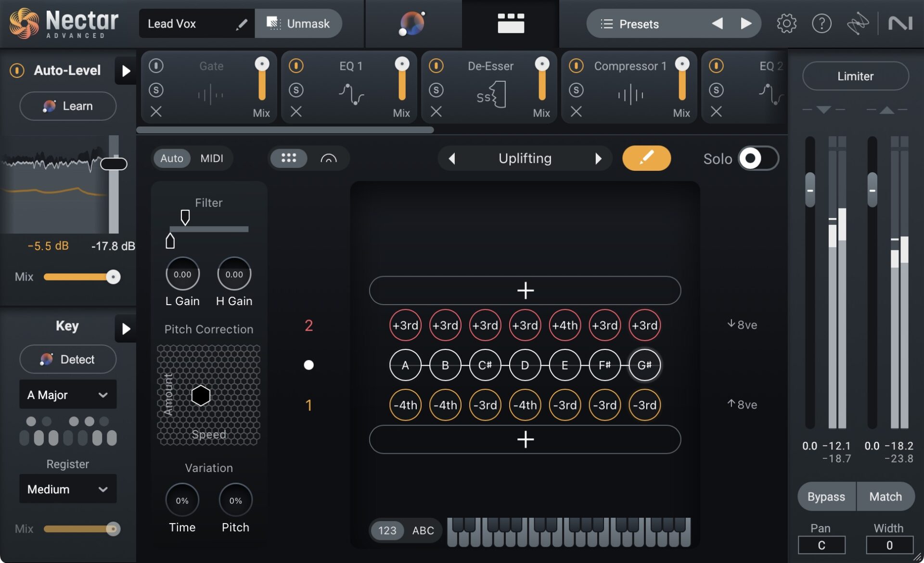This screenshot has height=563, width=924.
Task: Click the Learn button in Auto-Level
Action: click(67, 106)
